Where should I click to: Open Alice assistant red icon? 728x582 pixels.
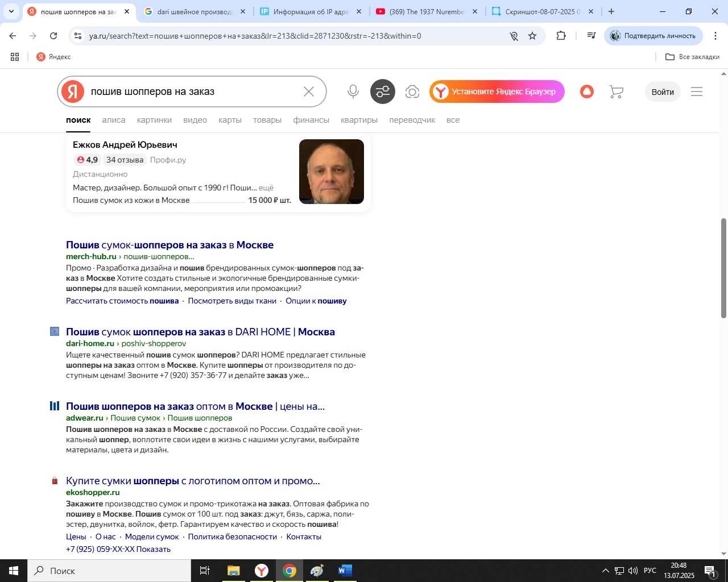(587, 92)
